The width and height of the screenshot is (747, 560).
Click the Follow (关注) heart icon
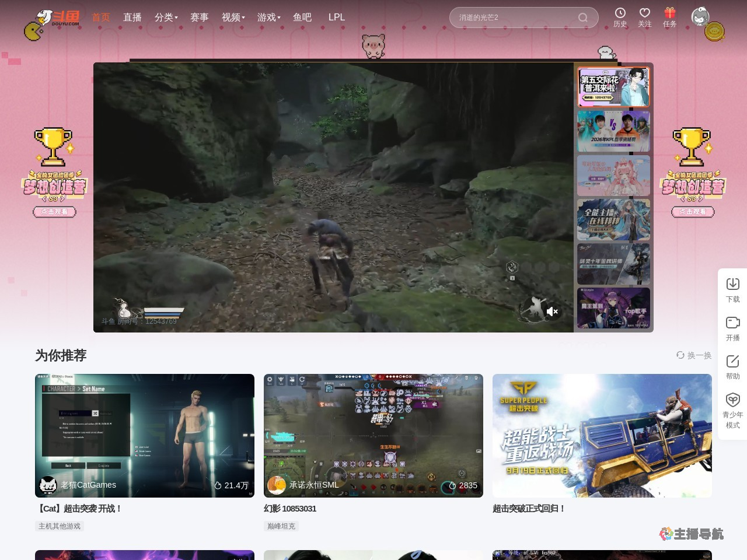click(x=644, y=13)
